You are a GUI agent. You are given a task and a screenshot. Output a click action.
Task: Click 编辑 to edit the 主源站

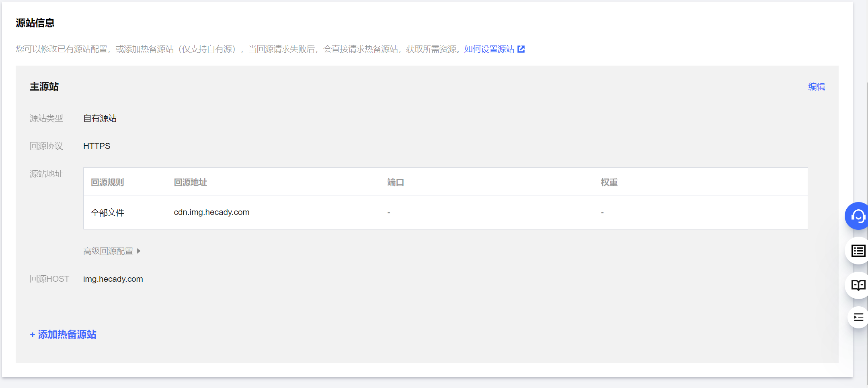816,87
